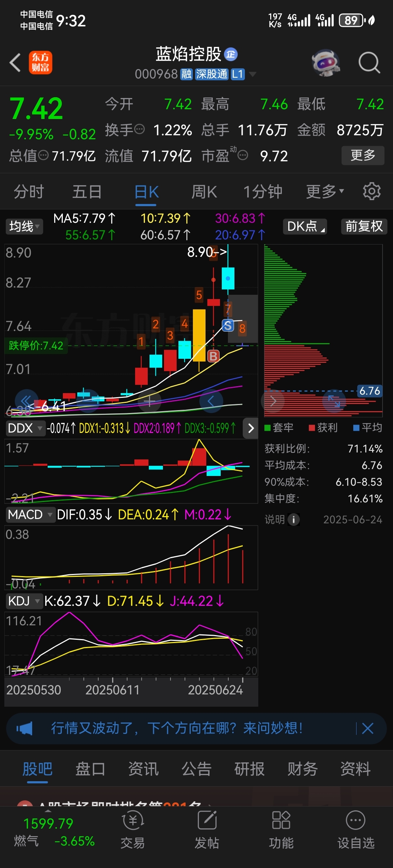Tap the 换手 info icon
Viewport: 393px width, 868px height.
coord(139,129)
